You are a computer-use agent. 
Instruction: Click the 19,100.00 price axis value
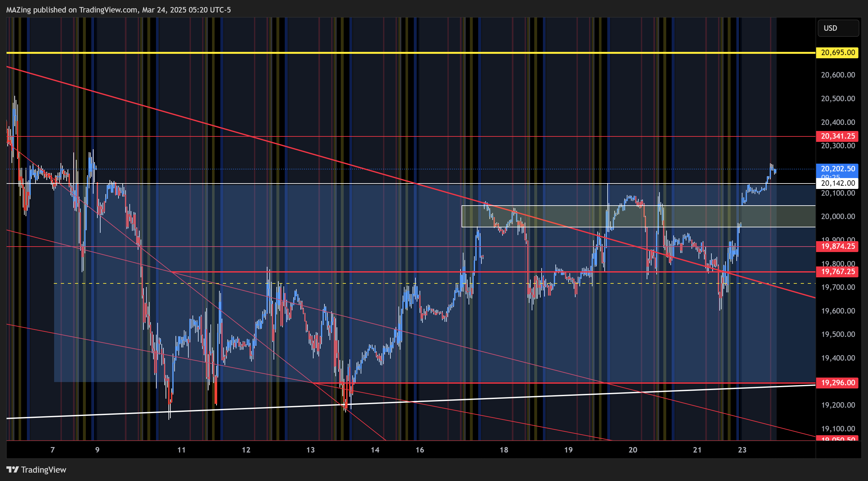pos(838,428)
